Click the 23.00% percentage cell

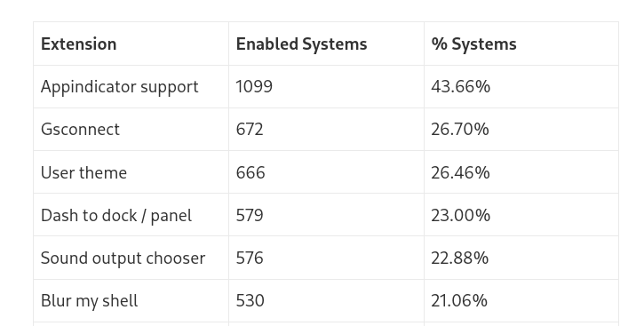521,215
